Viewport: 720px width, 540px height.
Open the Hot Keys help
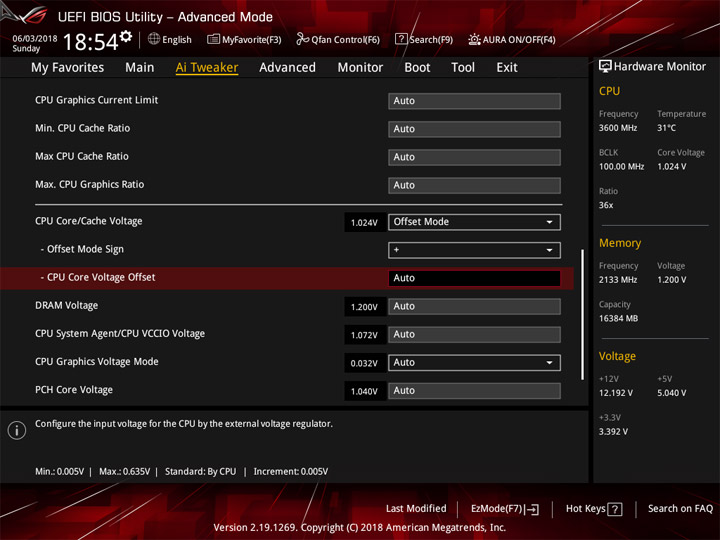click(x=594, y=509)
